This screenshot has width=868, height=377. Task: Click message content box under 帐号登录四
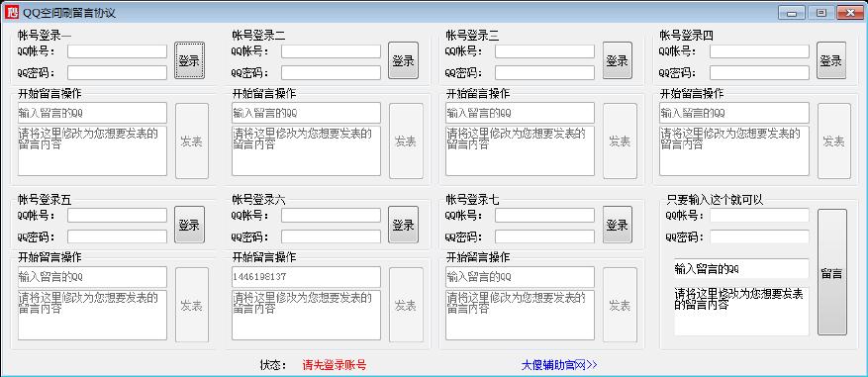coord(734,150)
